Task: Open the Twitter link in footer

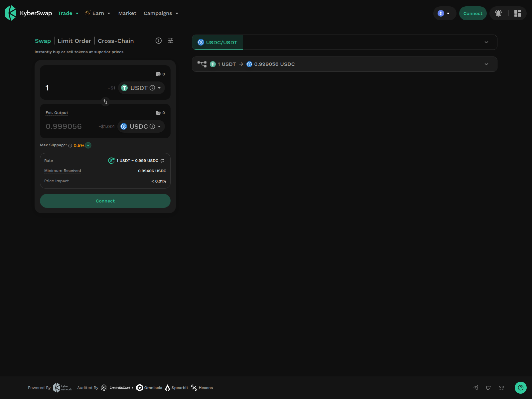Action: pos(488,388)
